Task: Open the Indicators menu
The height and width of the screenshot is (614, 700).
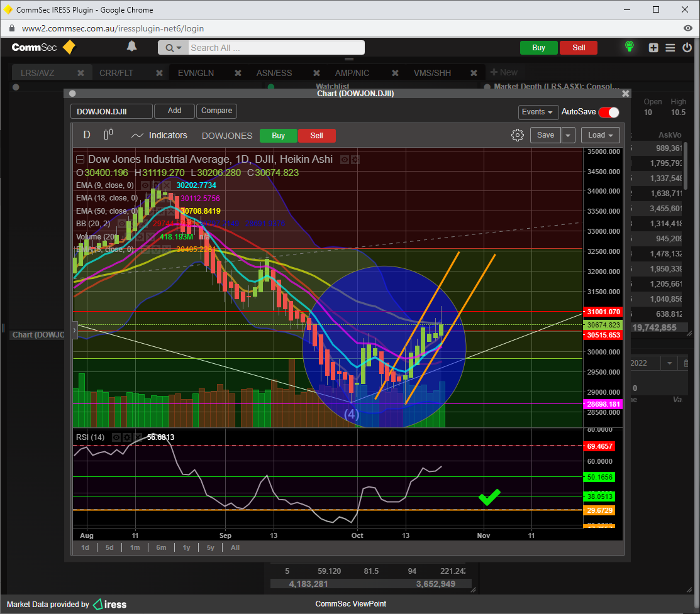Action: (x=159, y=135)
